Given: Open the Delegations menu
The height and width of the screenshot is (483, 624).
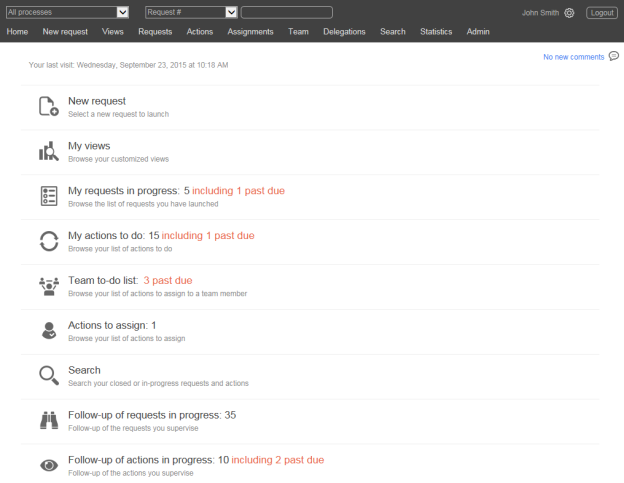Looking at the screenshot, I should 344,32.
